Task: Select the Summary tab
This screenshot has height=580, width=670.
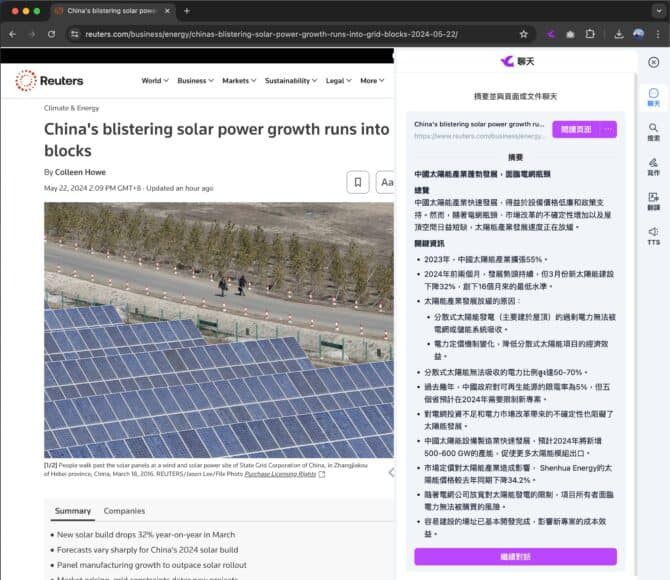Action: [73, 511]
